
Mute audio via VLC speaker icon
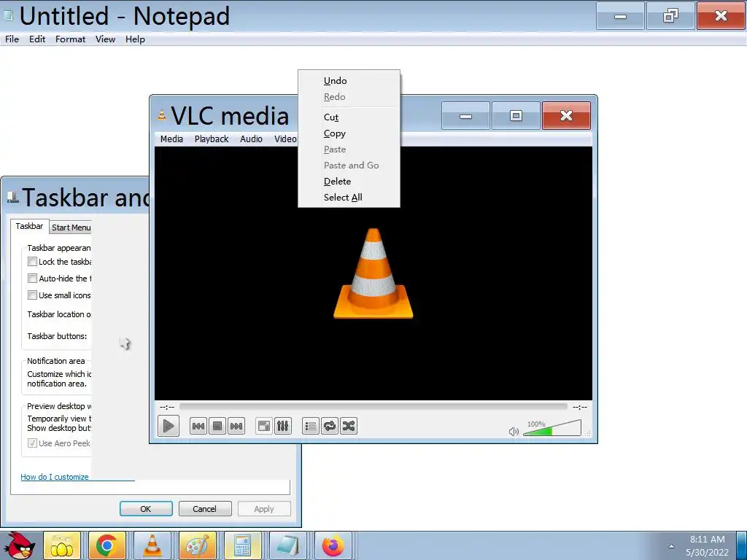(514, 432)
